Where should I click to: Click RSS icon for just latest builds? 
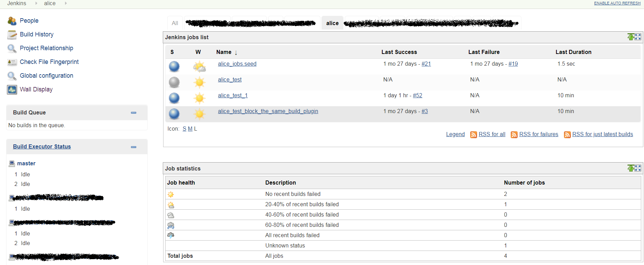pyautogui.click(x=567, y=135)
